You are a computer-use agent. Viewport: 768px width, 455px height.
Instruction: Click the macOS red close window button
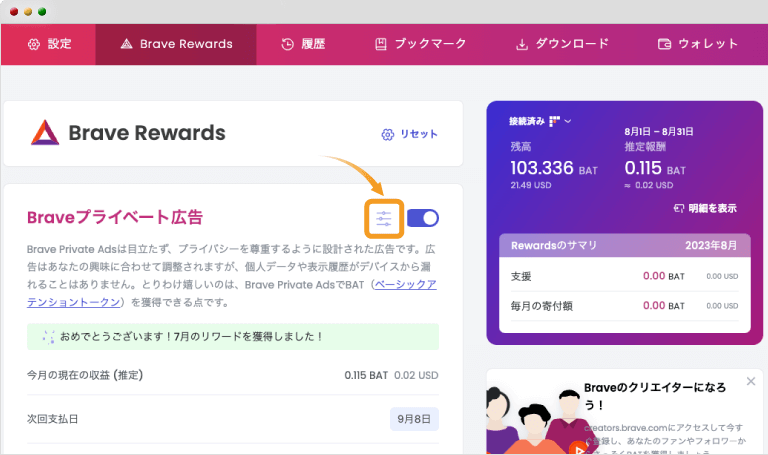[14, 12]
